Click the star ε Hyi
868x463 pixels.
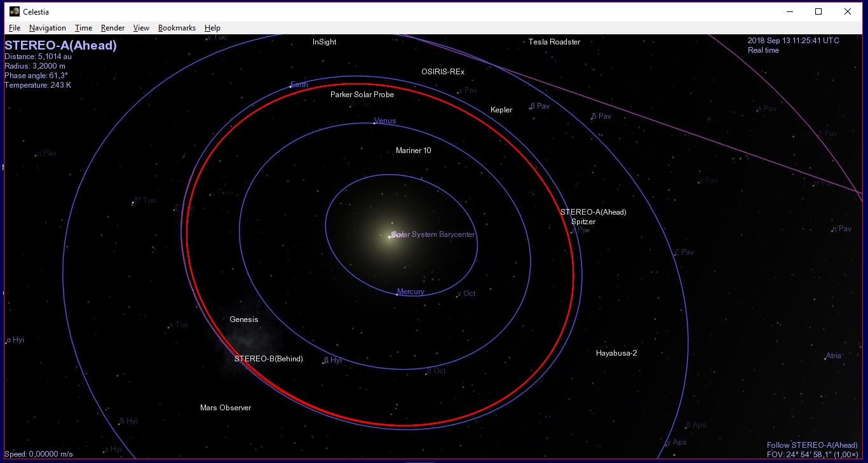click(x=114, y=449)
